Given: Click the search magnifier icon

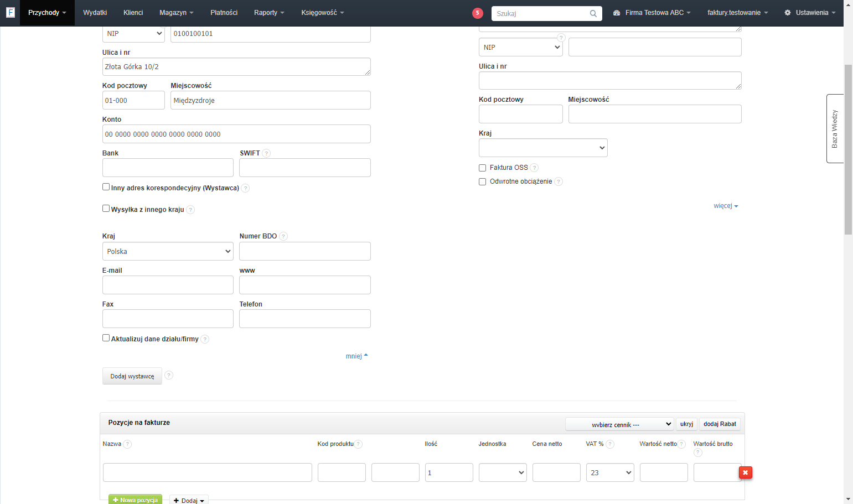Looking at the screenshot, I should click(593, 13).
